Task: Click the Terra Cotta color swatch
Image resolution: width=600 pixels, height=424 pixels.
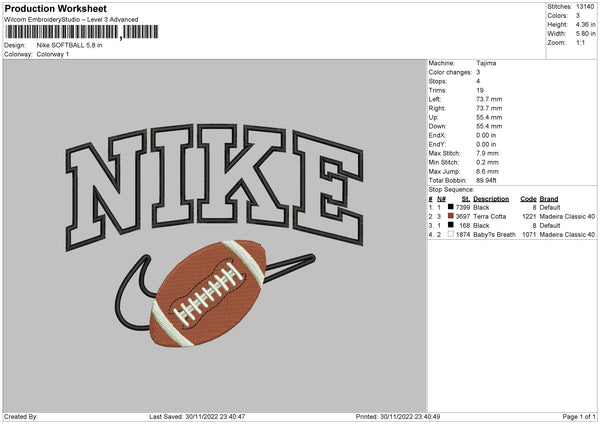Action: (451, 216)
